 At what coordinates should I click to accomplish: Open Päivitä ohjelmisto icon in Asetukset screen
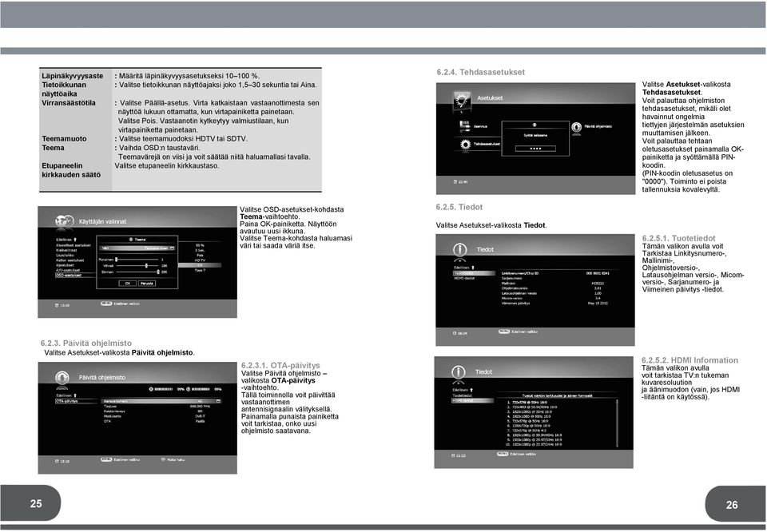click(x=577, y=127)
